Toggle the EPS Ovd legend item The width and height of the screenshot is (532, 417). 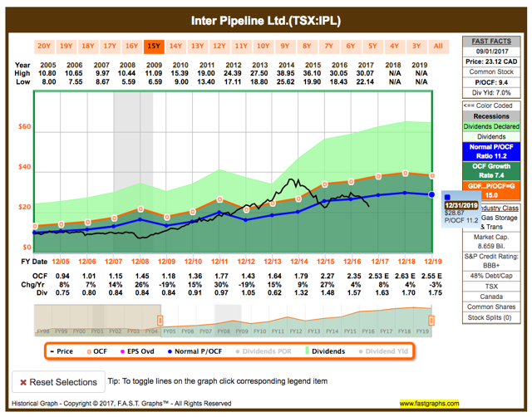click(x=137, y=351)
